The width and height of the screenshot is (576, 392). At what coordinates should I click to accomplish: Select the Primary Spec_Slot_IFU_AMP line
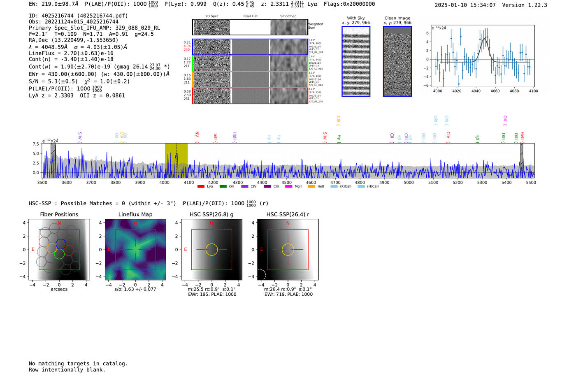[95, 28]
